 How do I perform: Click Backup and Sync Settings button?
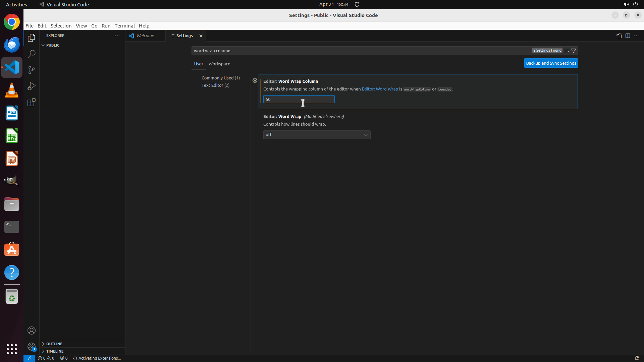551,63
